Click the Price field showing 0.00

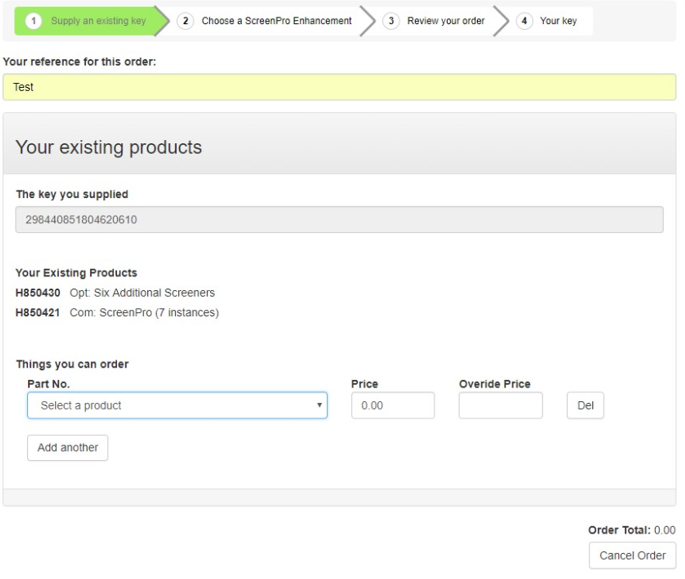[392, 405]
